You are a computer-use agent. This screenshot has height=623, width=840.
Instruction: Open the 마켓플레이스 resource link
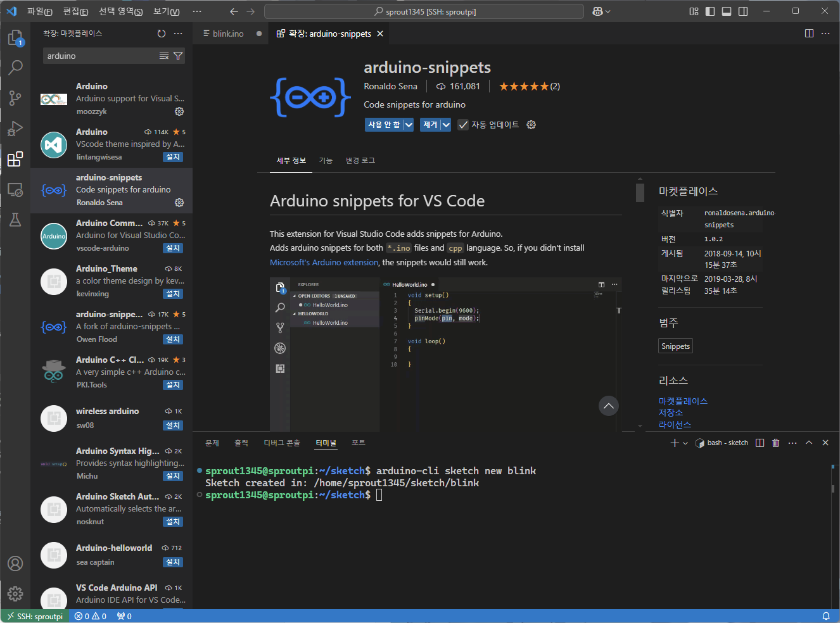pyautogui.click(x=683, y=401)
